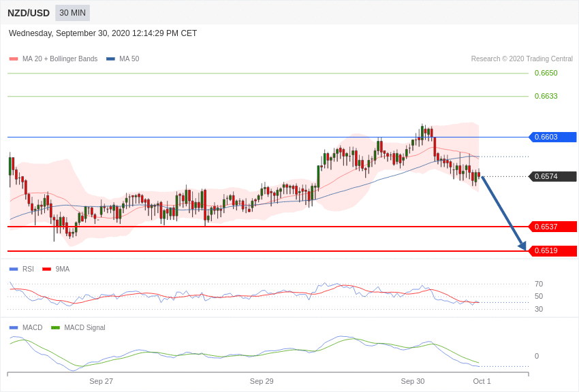Image resolution: width=579 pixels, height=392 pixels.
Task: Click the 'MACD' legend label
Action: (33, 327)
